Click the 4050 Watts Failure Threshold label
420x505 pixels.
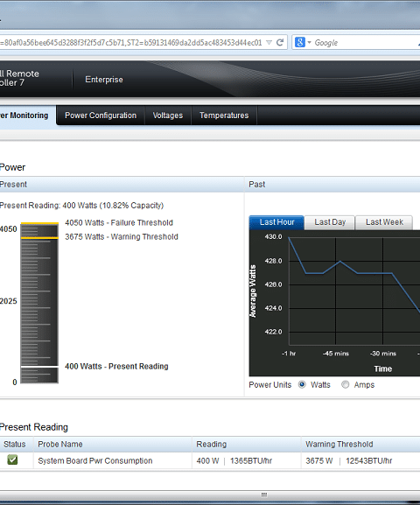[119, 222]
